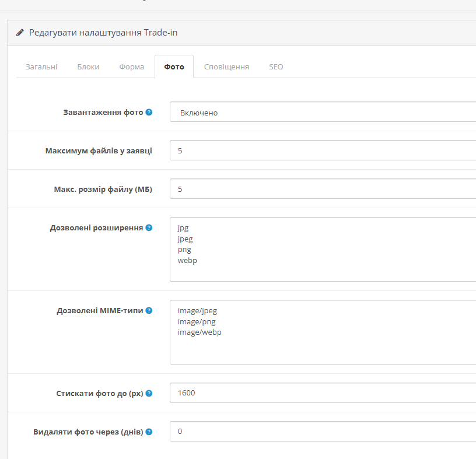Open the SEO tab
476x459 pixels.
(276, 67)
